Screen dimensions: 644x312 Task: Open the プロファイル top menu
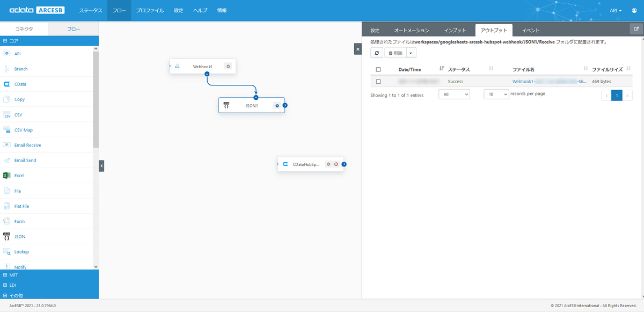pyautogui.click(x=150, y=11)
